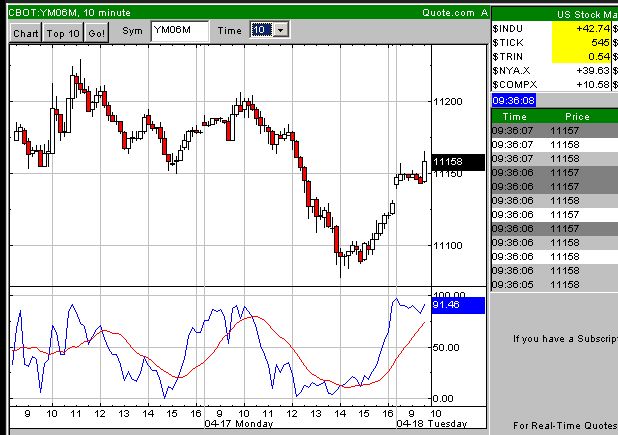Screen dimensions: 618x435
Task: Click the 91.46 indicator value marker
Action: point(458,305)
